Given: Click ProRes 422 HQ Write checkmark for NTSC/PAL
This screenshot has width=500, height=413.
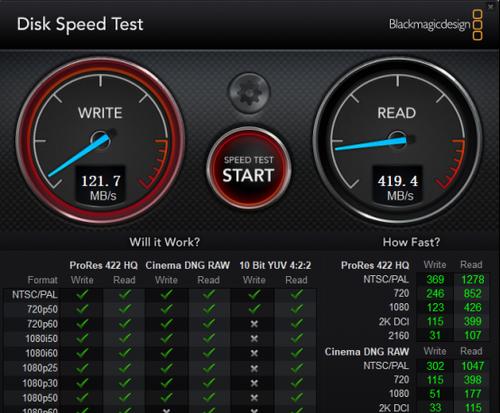Looking at the screenshot, I should (x=82, y=294).
